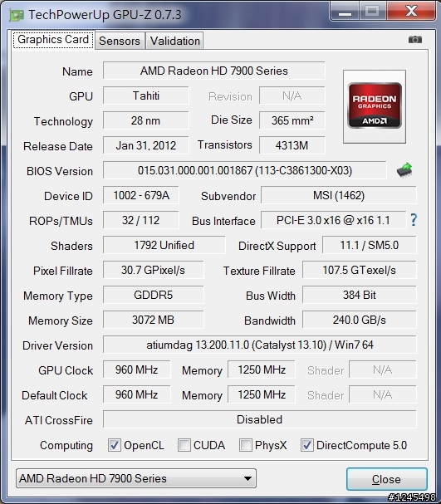Click the ATI CrossFire Disabled field
This screenshot has height=504, width=441.
coord(260,419)
